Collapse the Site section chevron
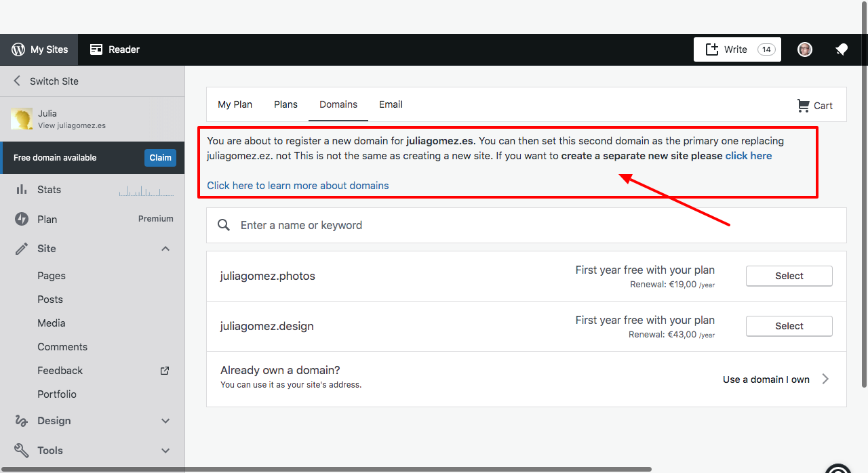The image size is (868, 473). [165, 249]
